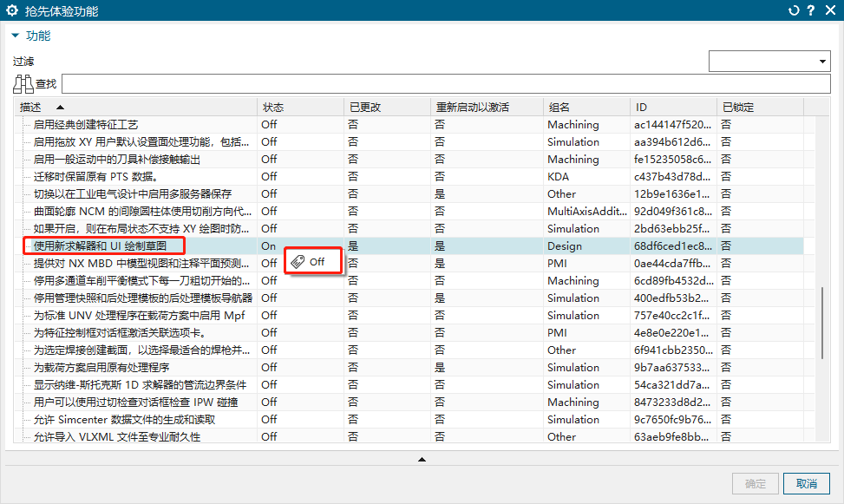Toggle Off status for 允许 Simcenter 数据文件
The height and width of the screenshot is (504, 844).
pyautogui.click(x=269, y=420)
